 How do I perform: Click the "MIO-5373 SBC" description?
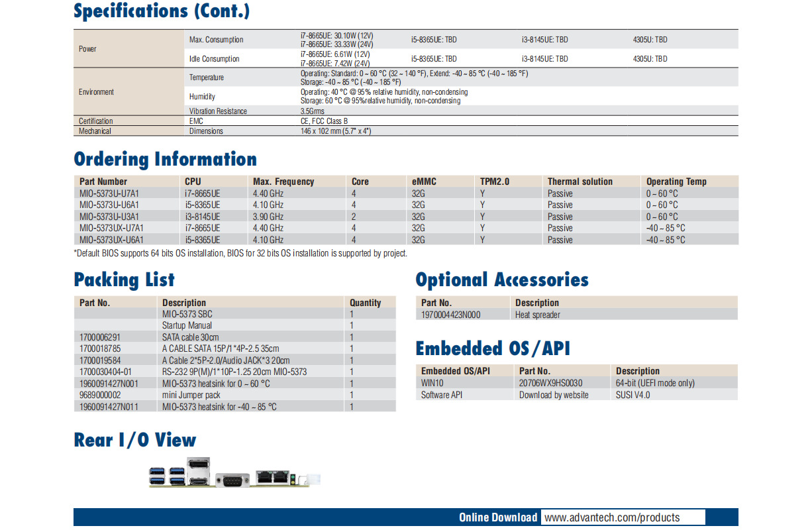pyautogui.click(x=187, y=314)
